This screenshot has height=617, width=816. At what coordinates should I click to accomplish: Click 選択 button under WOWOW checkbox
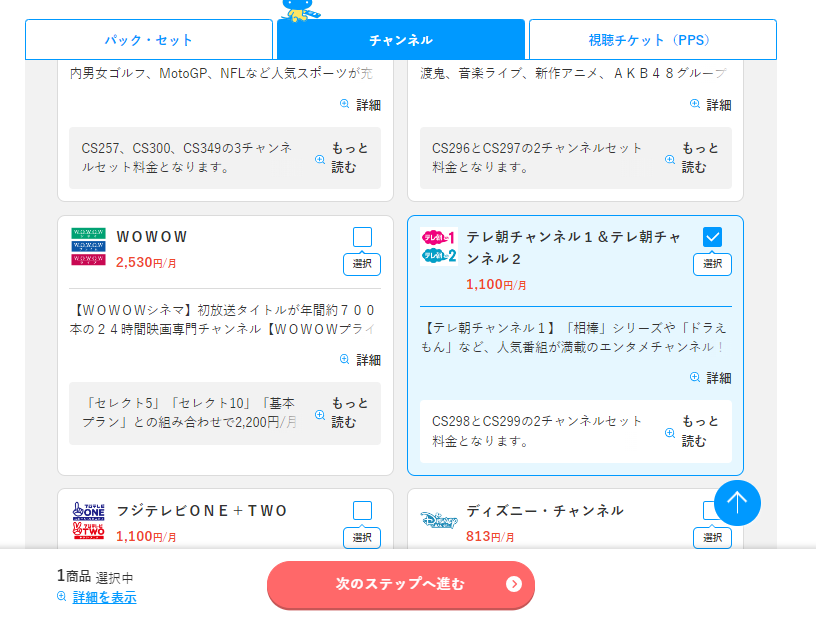pyautogui.click(x=362, y=264)
